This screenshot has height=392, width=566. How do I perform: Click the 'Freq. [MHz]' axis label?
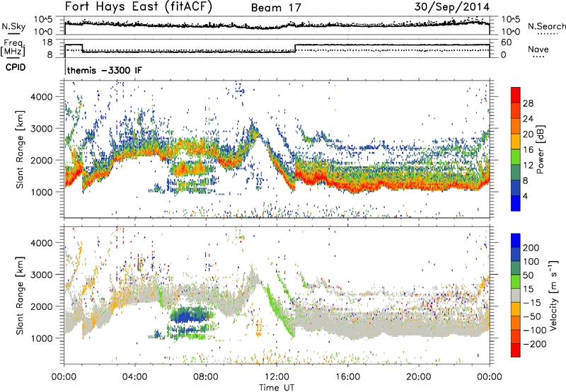coord(13,47)
